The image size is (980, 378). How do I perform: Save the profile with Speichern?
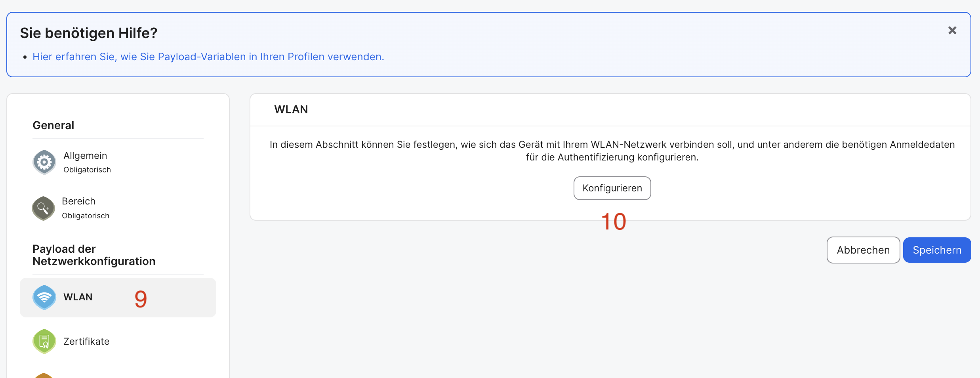(937, 250)
